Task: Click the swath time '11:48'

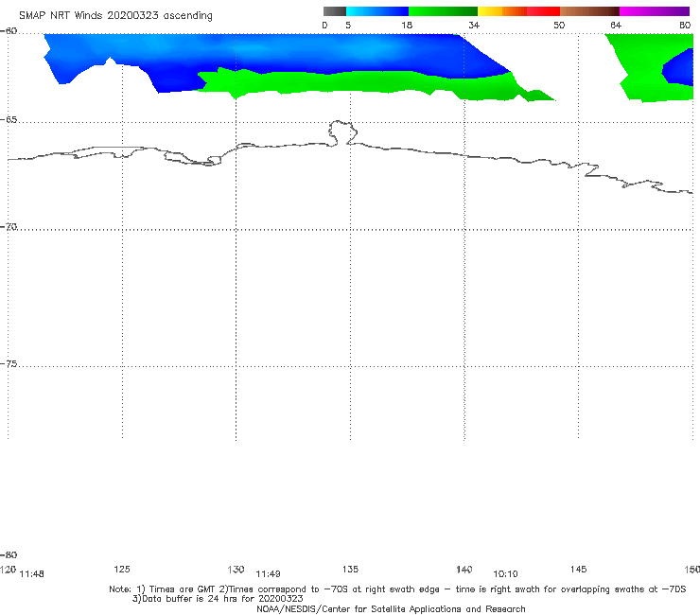Action: (x=32, y=574)
